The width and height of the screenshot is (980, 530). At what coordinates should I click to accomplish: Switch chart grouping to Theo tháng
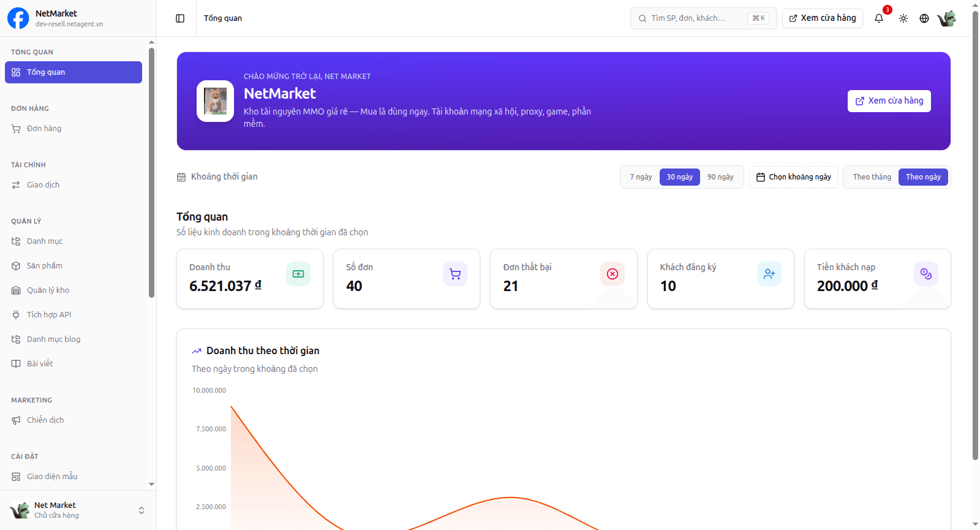[x=872, y=177]
